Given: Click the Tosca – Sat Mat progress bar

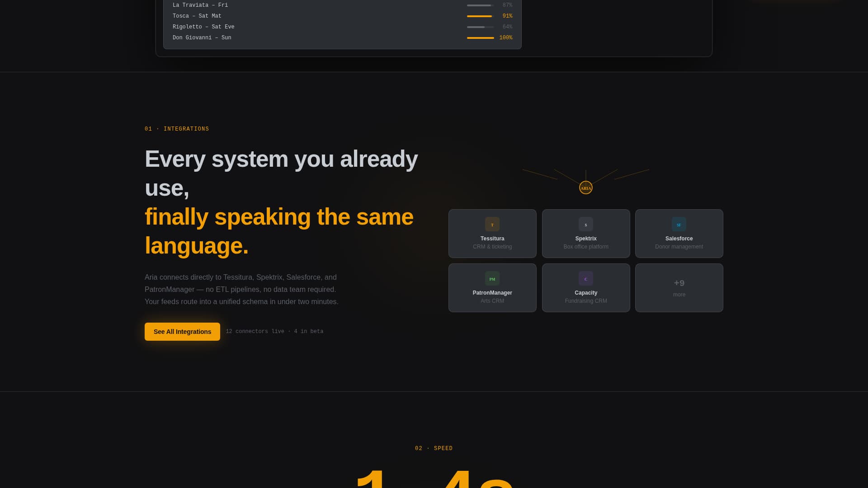Looking at the screenshot, I should [480, 16].
